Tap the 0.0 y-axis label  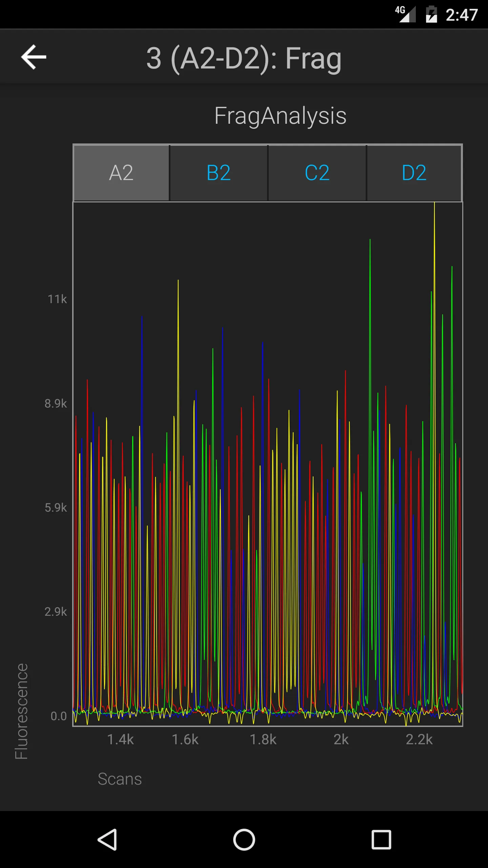pos(59,716)
